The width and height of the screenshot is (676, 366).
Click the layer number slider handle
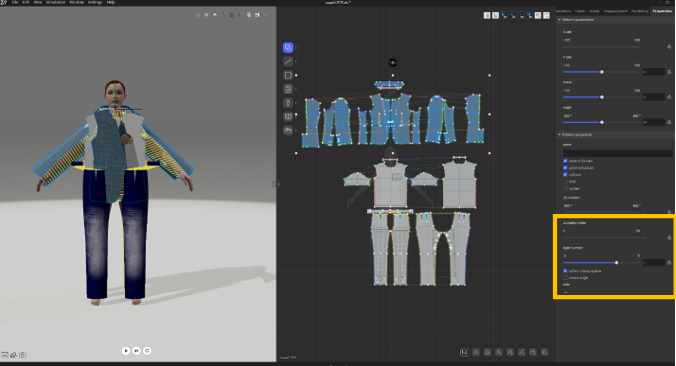[617, 263]
